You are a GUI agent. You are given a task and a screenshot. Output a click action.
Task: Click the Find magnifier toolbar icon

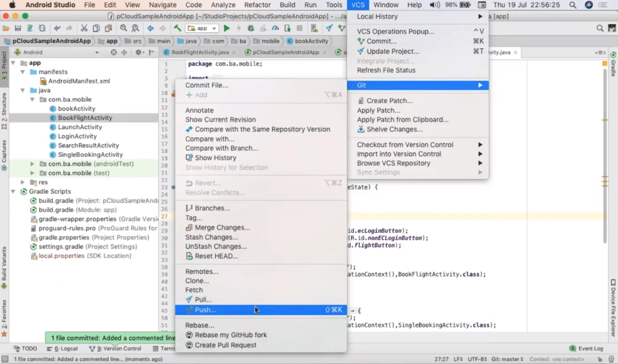pos(123,28)
